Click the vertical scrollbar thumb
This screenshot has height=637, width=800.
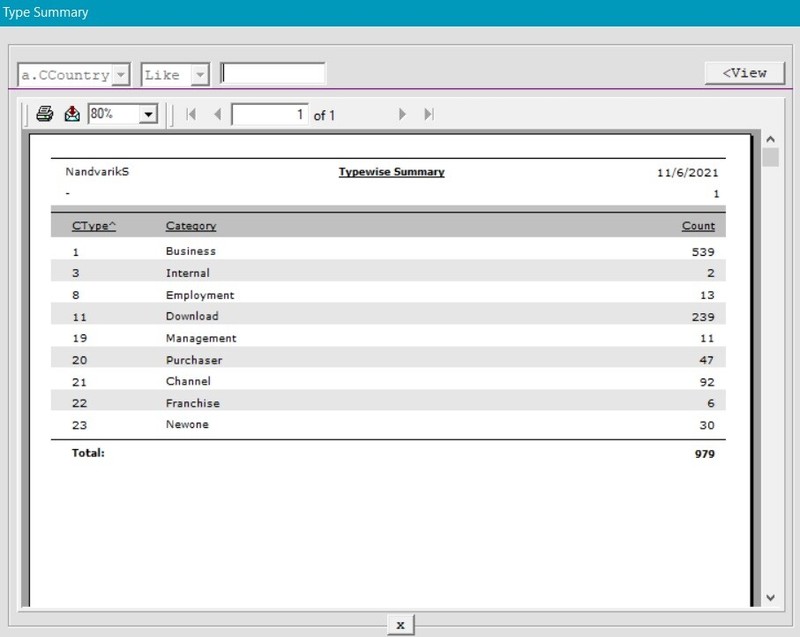tap(770, 157)
